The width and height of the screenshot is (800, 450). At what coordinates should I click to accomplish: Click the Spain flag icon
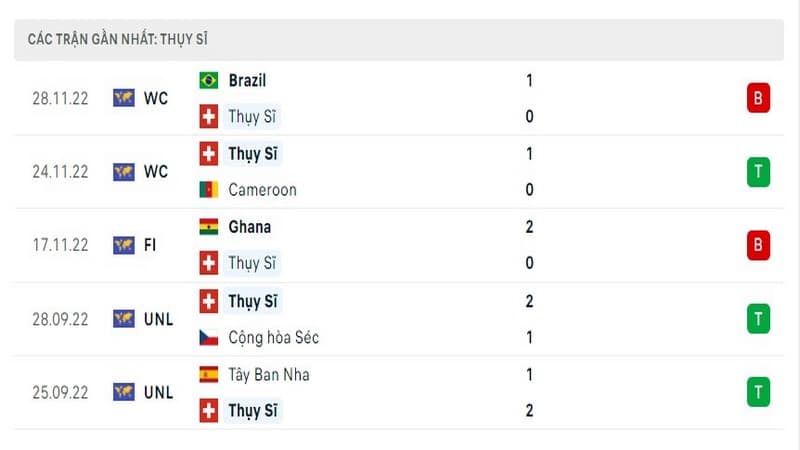pyautogui.click(x=209, y=374)
